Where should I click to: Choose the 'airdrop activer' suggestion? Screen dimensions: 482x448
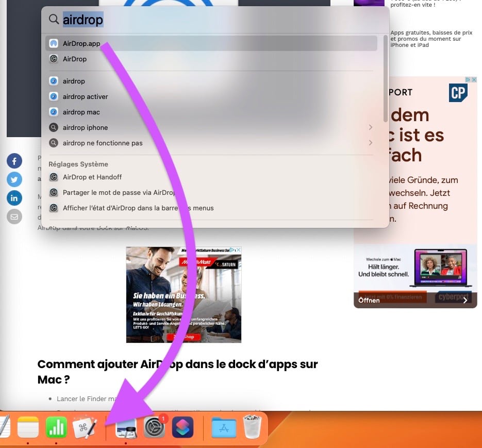(x=211, y=96)
